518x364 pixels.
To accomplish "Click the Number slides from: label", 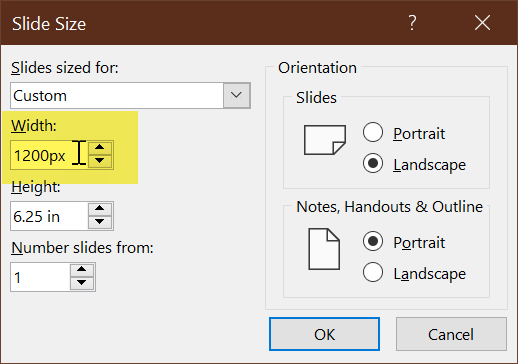I will (x=82, y=248).
